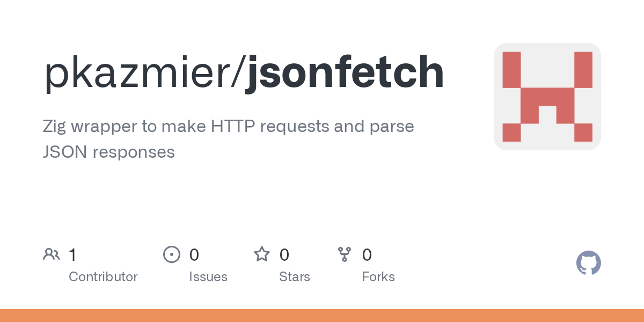Click the contributors people icon
The image size is (644, 322).
point(52,254)
